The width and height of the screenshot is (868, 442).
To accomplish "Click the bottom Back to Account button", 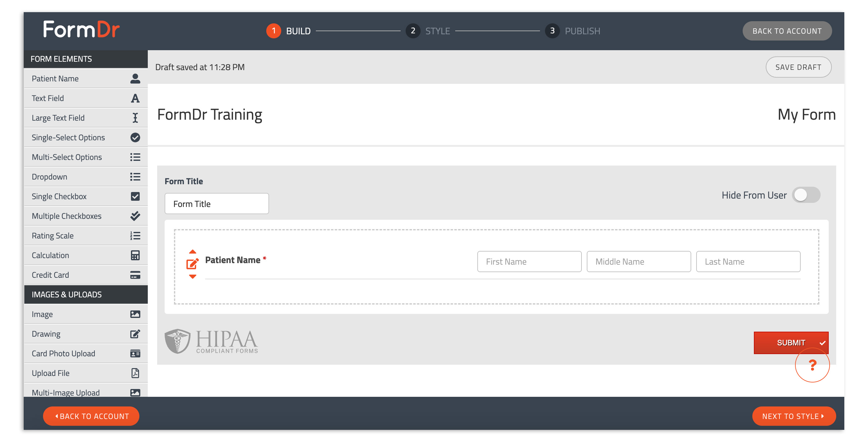I will [91, 416].
